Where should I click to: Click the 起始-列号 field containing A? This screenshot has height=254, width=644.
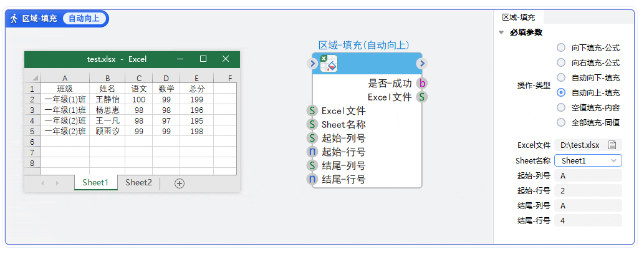click(588, 176)
